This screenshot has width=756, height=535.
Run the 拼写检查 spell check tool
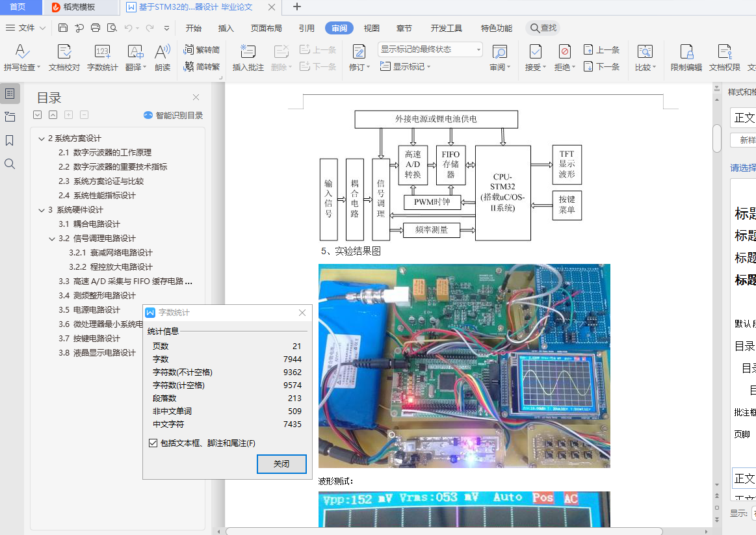(21, 57)
